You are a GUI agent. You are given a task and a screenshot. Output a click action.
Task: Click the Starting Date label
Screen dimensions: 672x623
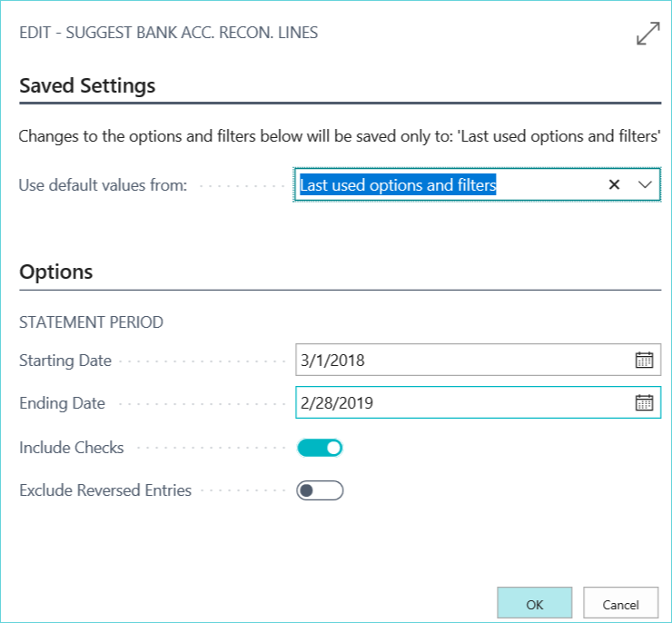[x=65, y=361]
